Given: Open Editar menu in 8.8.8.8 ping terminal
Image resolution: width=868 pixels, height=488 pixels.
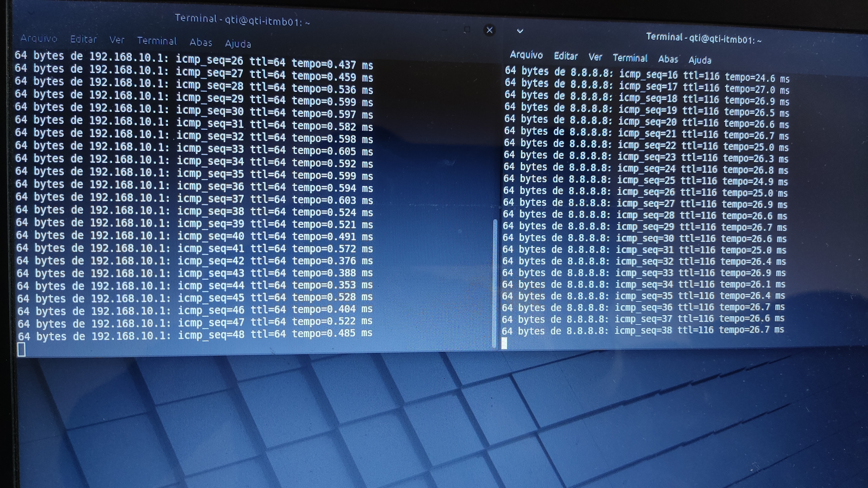Looking at the screenshot, I should [566, 56].
